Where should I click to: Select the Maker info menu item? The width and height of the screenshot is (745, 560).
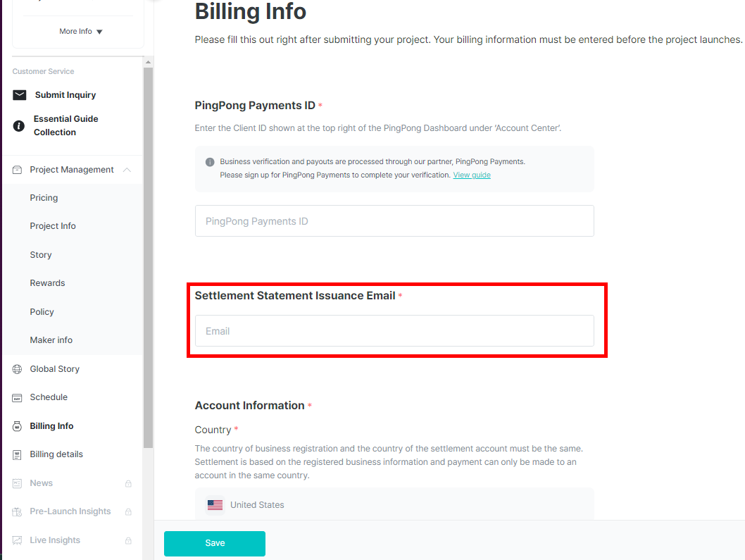(x=51, y=340)
